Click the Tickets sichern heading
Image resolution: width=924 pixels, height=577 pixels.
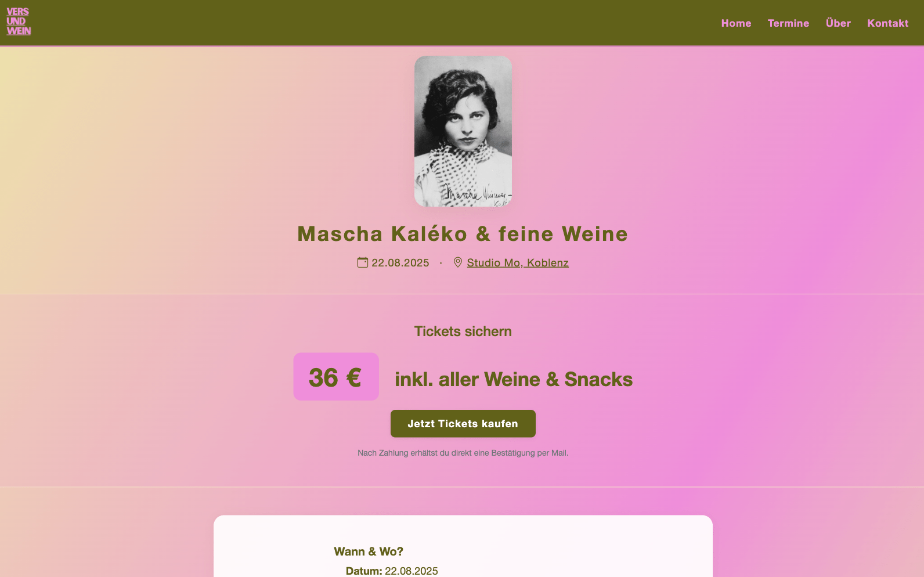pyautogui.click(x=463, y=331)
